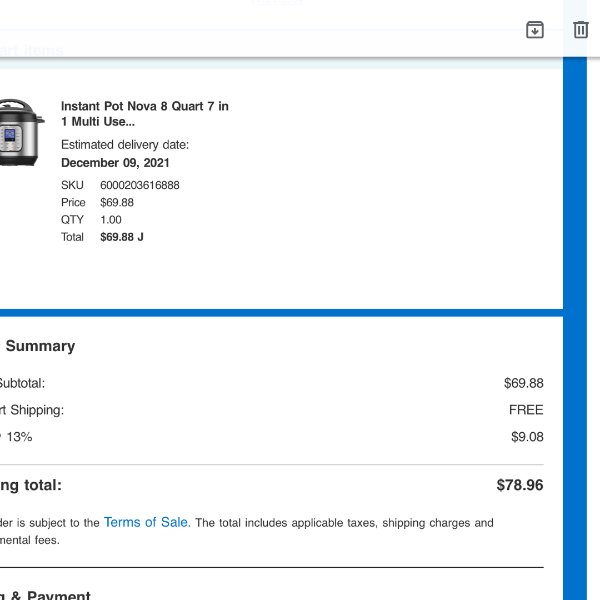This screenshot has width=600, height=600.
Task: Click the faded items header text
Action: pos(35,50)
